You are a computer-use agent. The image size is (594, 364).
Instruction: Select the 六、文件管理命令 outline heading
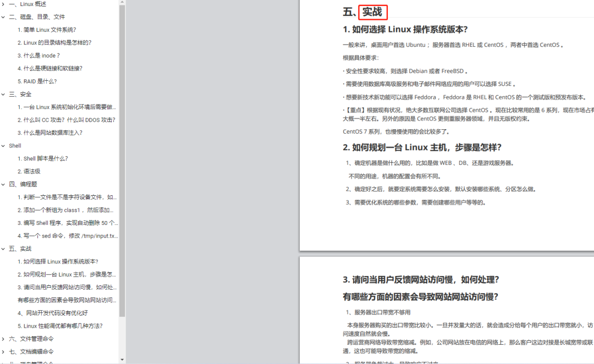click(x=31, y=339)
